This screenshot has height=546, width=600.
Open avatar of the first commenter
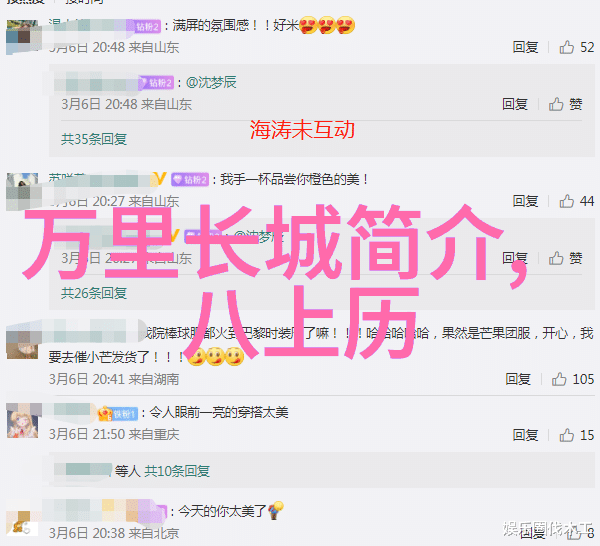pos(23,37)
